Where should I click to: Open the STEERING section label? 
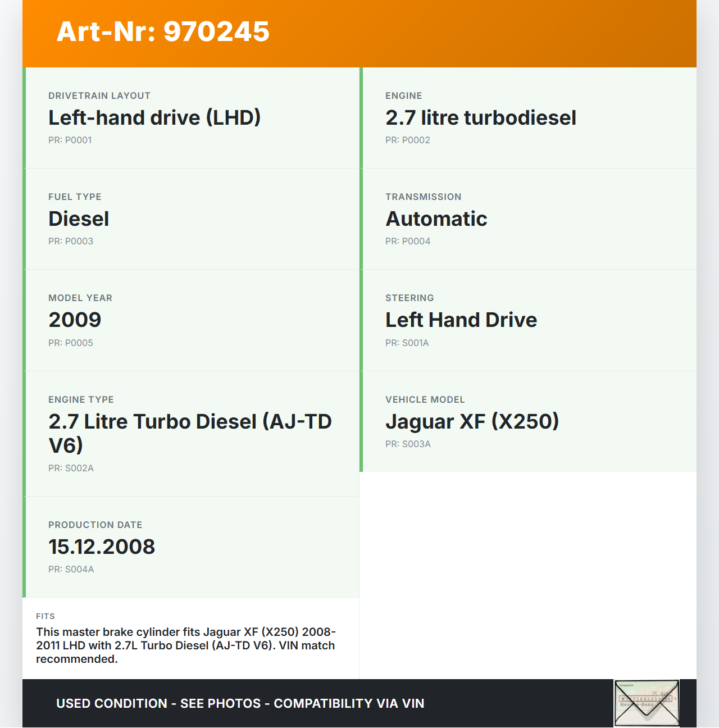(x=409, y=298)
